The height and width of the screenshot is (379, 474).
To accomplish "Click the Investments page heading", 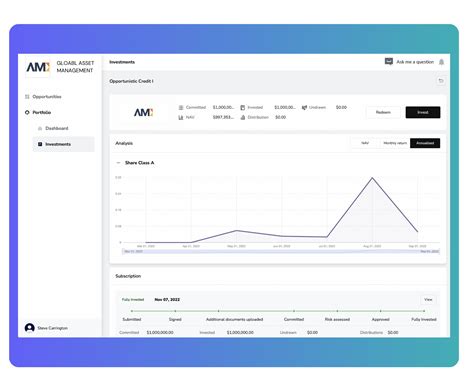I will (x=122, y=62).
